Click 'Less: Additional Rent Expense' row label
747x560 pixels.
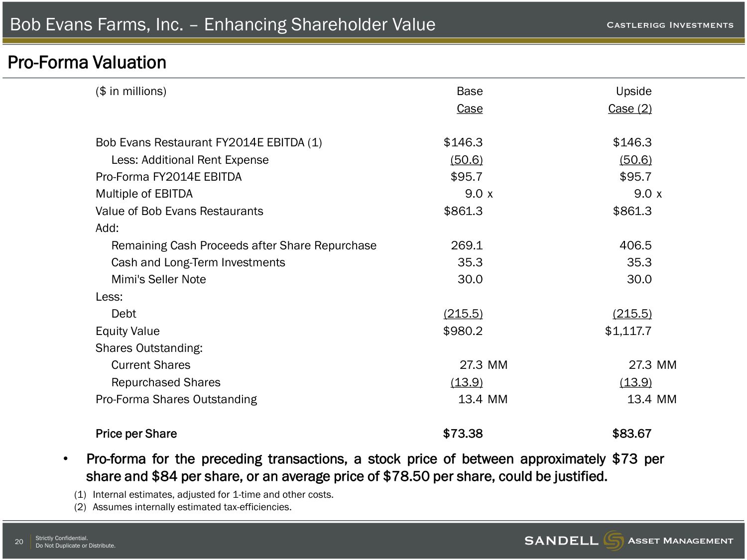190,160
